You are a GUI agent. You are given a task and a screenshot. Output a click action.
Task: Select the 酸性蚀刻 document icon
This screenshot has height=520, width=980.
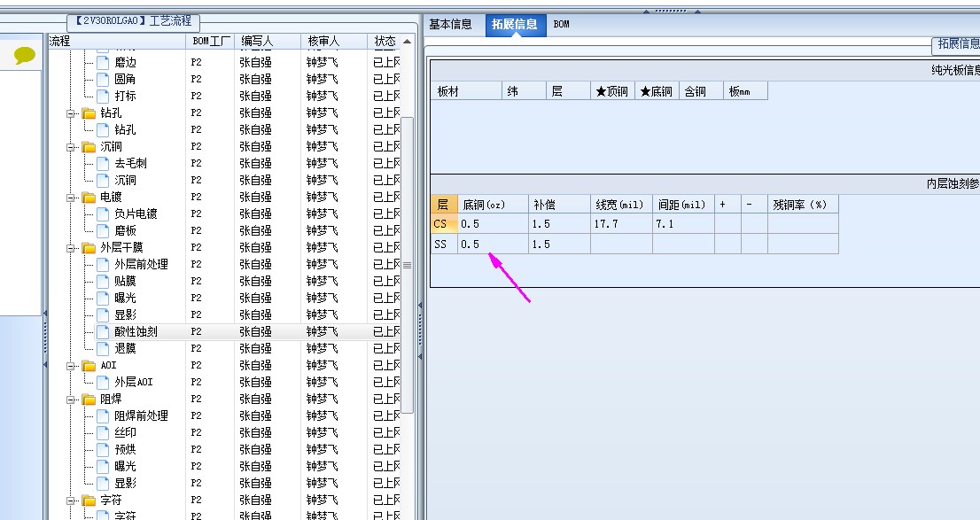click(x=103, y=332)
